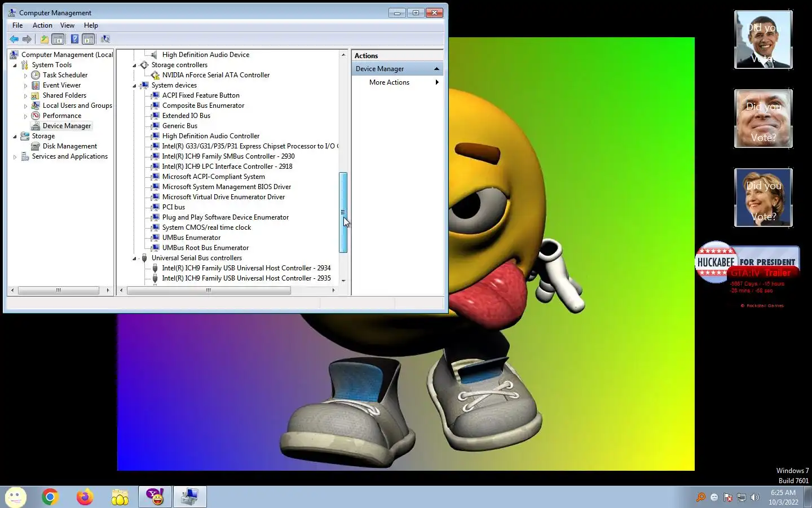Select ACPI Fixed Feature Button device

[x=201, y=95]
